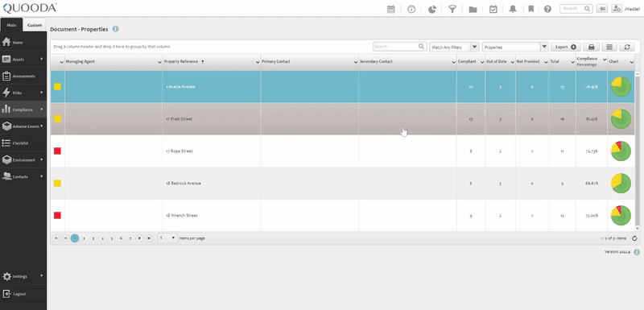
Task: Click the pie chart for 17 Pratt Street
Action: click(x=621, y=119)
